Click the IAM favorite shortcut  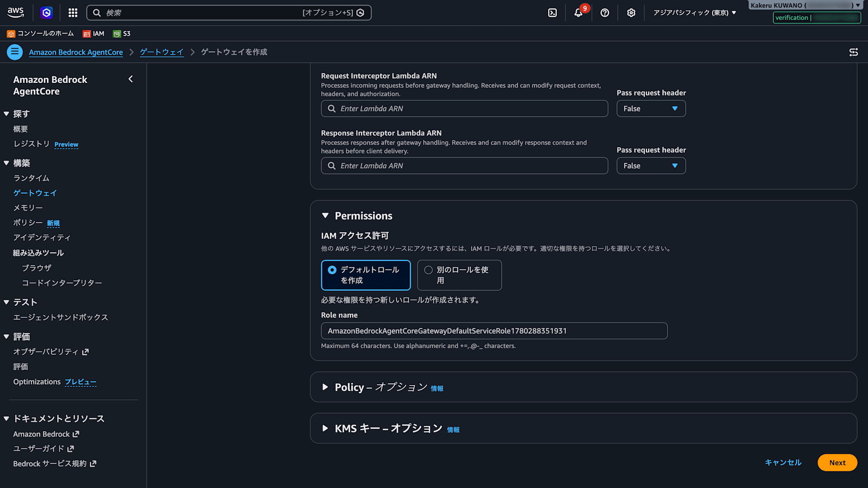click(93, 34)
